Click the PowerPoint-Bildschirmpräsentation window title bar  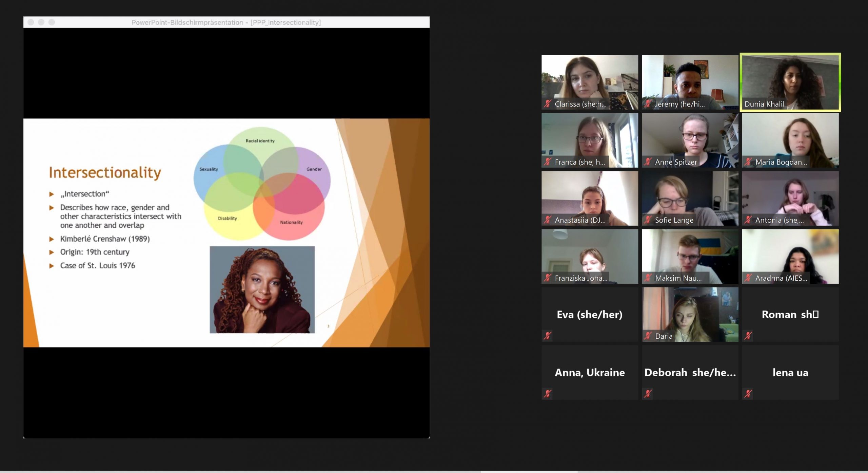tap(226, 22)
